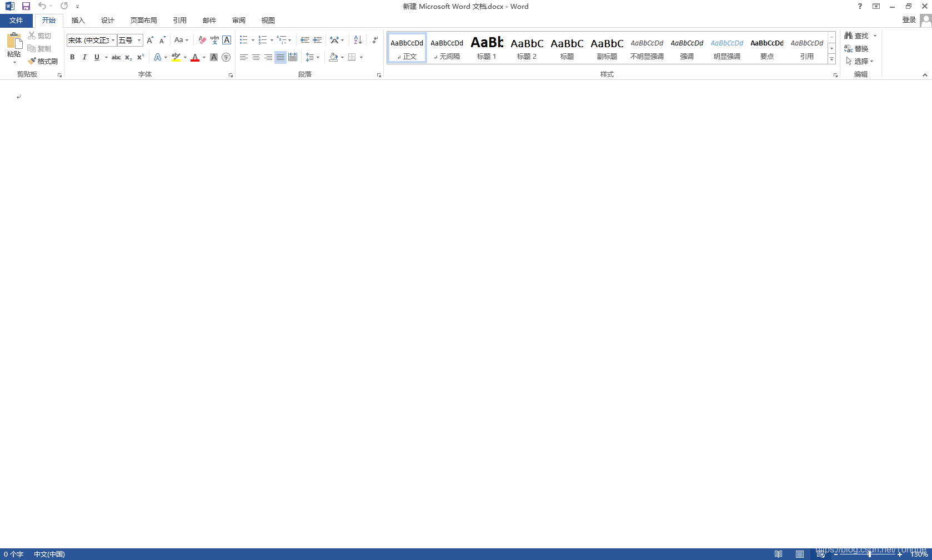Image resolution: width=932 pixels, height=560 pixels.
Task: Align text left
Action: [x=244, y=57]
